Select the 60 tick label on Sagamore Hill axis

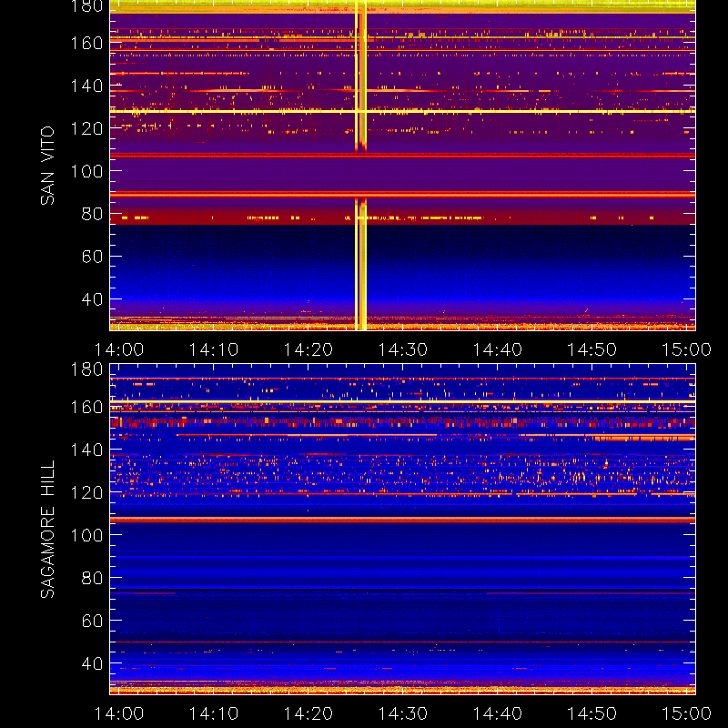(x=92, y=621)
